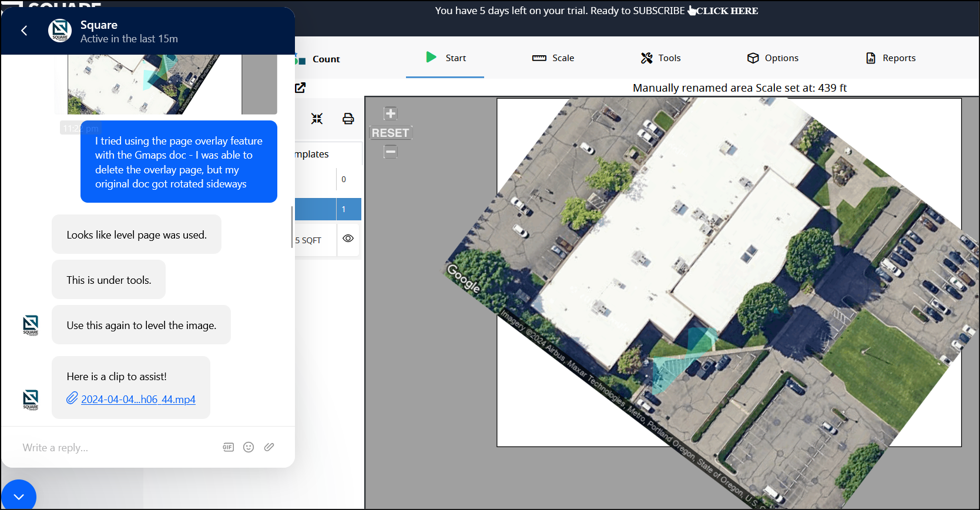Print the current page
The width and height of the screenshot is (980, 510).
pos(348,119)
